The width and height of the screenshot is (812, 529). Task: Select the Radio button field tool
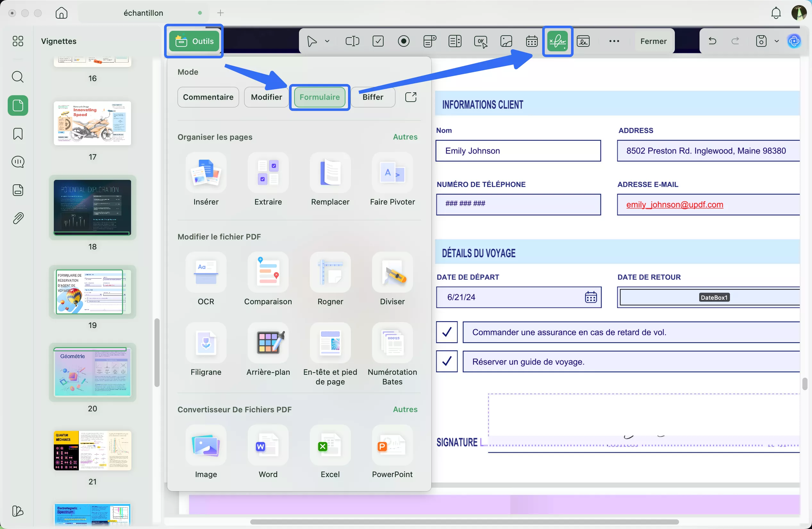[x=404, y=41]
